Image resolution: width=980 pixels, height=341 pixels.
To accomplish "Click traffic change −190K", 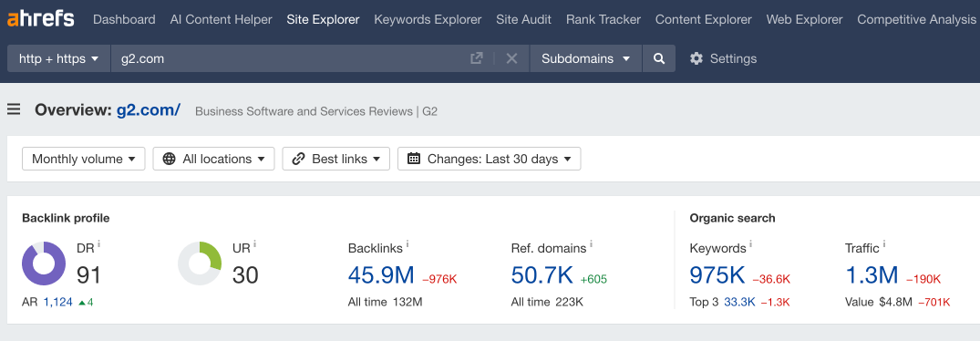I will (923, 279).
